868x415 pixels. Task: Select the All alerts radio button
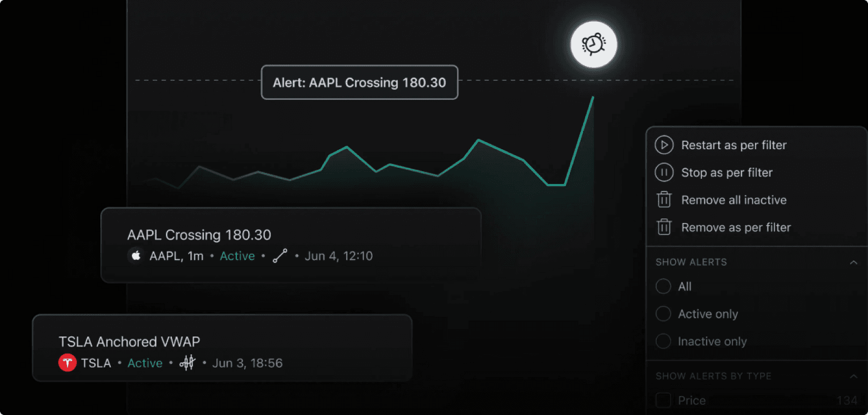coord(663,286)
